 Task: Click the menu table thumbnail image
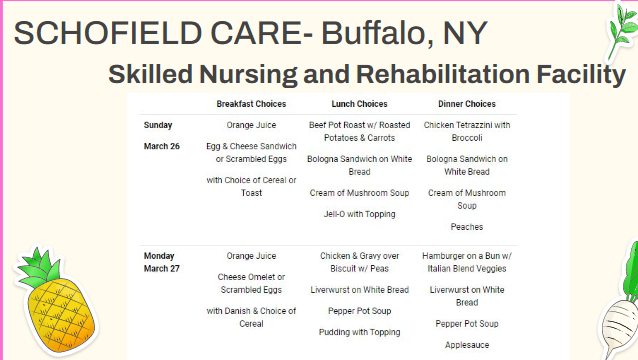348,227
